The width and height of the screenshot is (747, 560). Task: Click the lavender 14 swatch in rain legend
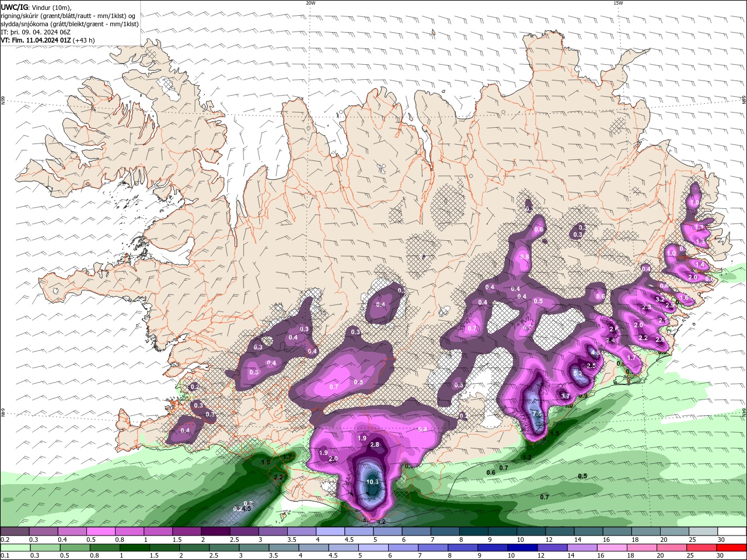pyautogui.click(x=581, y=548)
